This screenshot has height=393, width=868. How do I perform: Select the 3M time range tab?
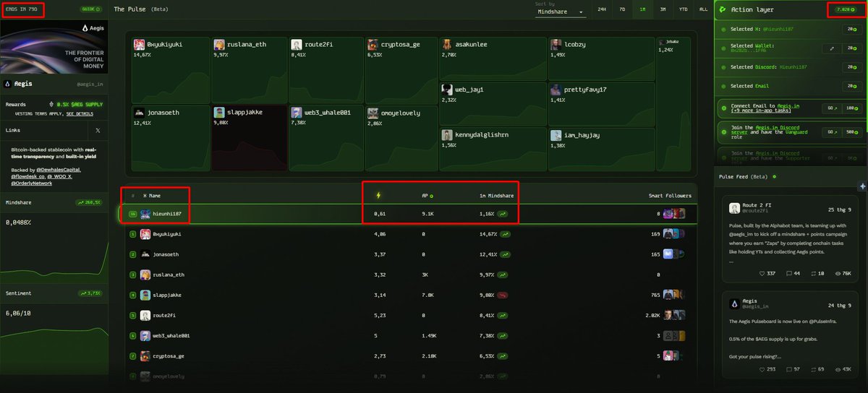click(663, 9)
